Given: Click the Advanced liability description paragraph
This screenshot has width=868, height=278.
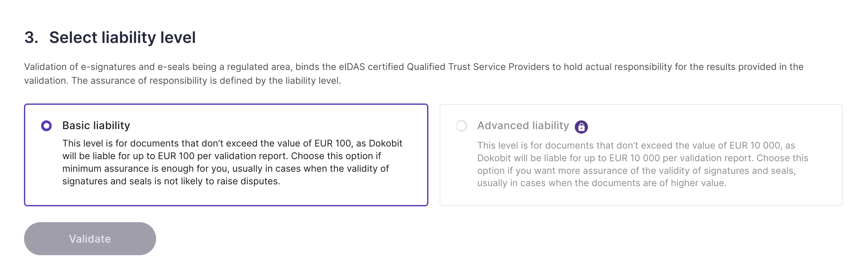Looking at the screenshot, I should point(643,164).
